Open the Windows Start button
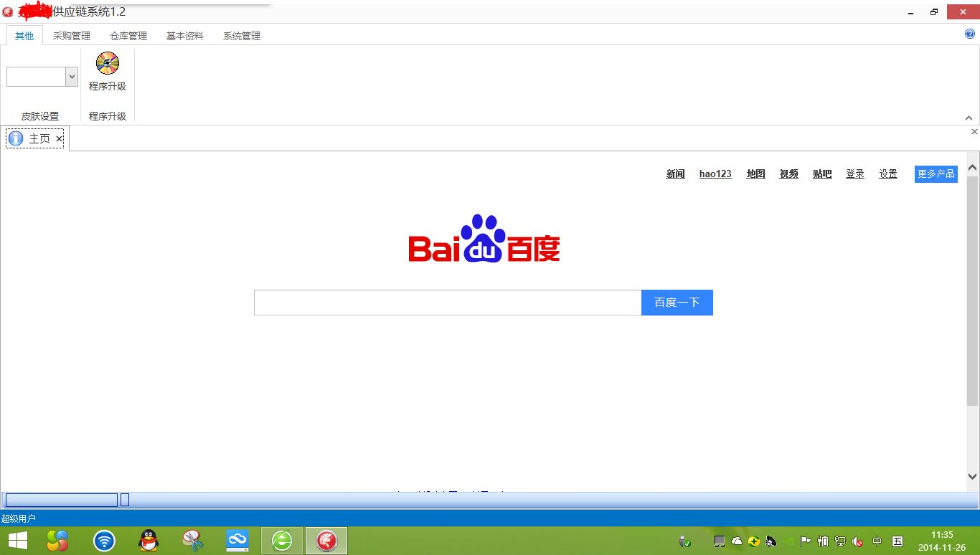The image size is (980, 555). (18, 541)
